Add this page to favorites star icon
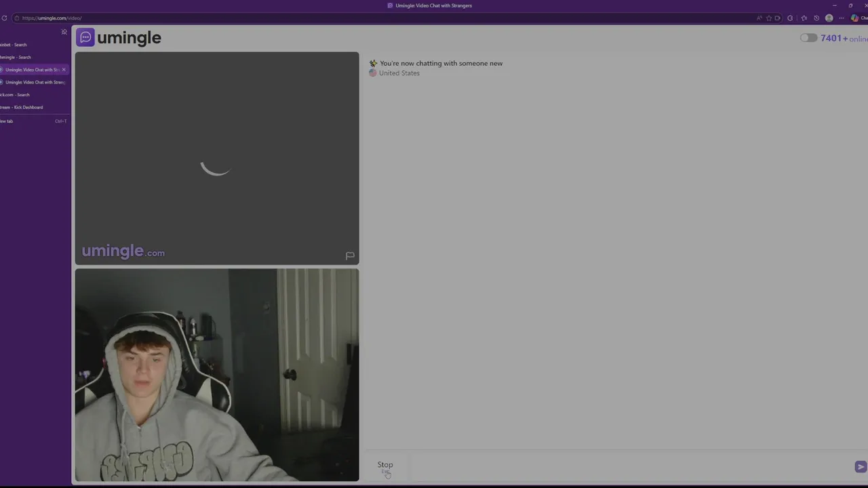 pos(768,18)
